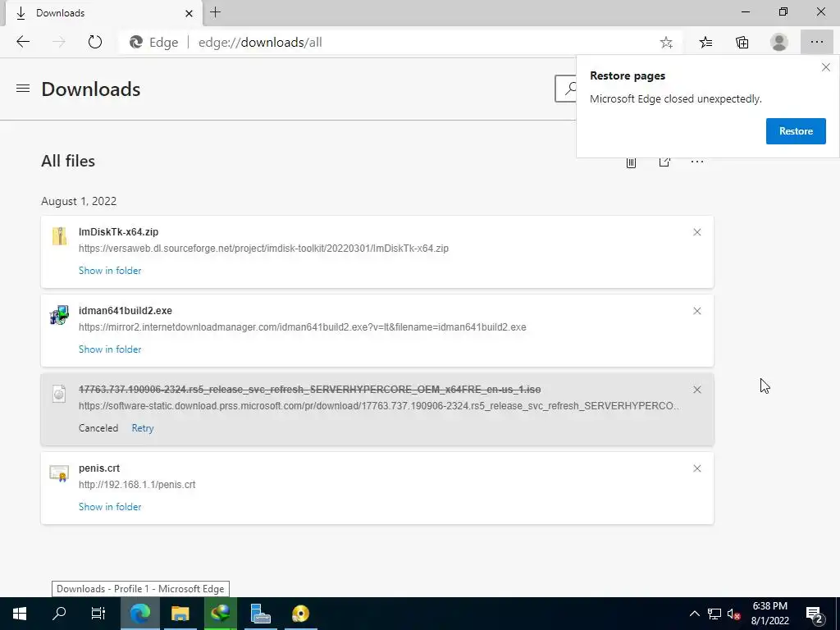Open the profile avatar icon
840x630 pixels.
pyautogui.click(x=778, y=43)
